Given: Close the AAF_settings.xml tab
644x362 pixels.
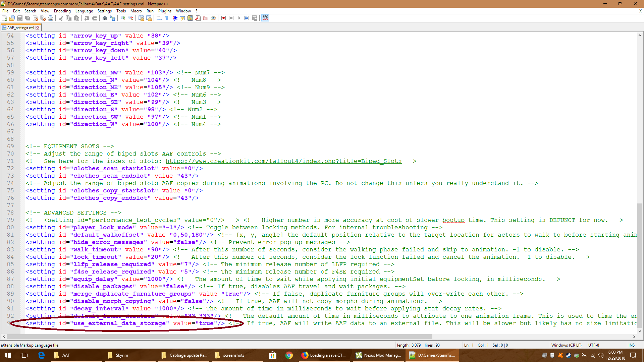Looking at the screenshot, I should 38,28.
